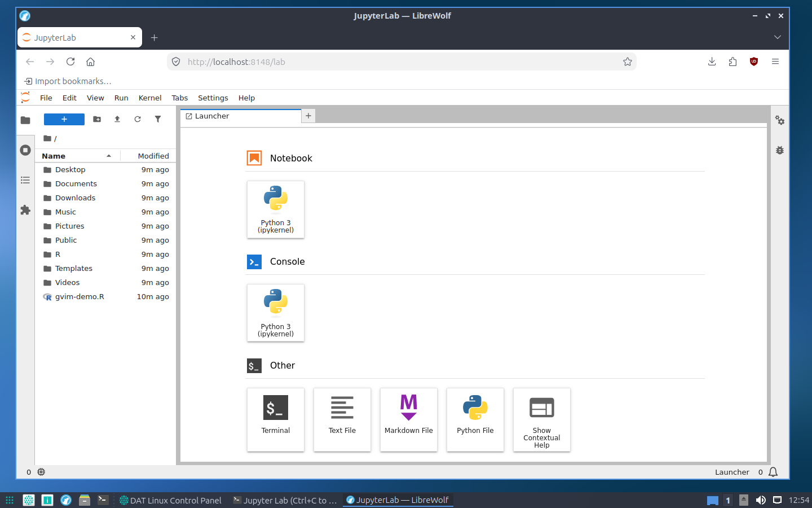
Task: Create a new folder in file browser
Action: (97, 119)
